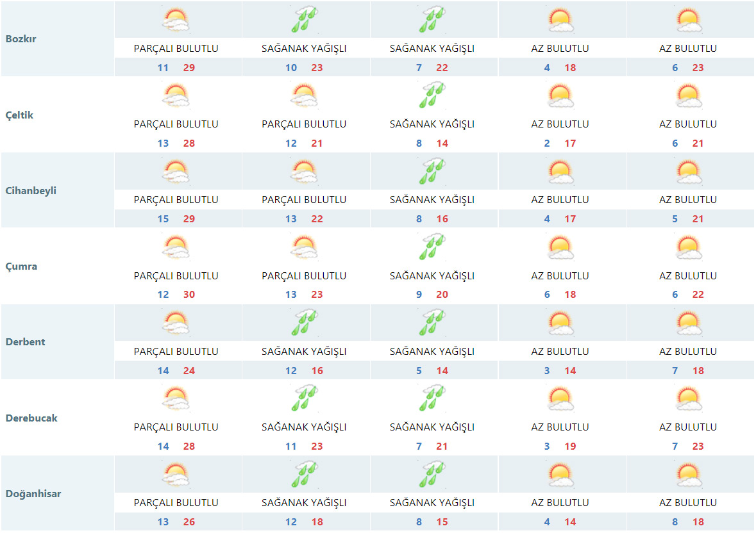The image size is (756, 533).
Task: Click the Derebucak district name
Action: pyautogui.click(x=31, y=418)
